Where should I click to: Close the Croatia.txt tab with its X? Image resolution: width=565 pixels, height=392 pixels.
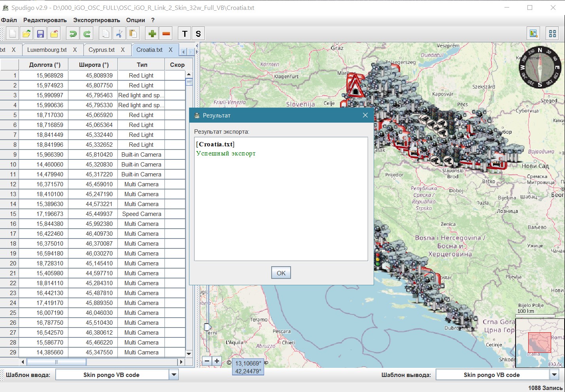point(170,49)
